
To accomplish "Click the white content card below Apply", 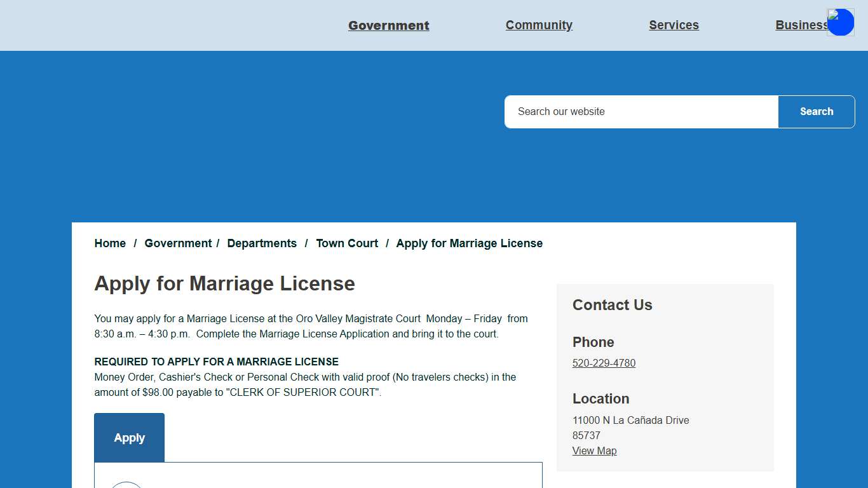I will tap(318, 475).
